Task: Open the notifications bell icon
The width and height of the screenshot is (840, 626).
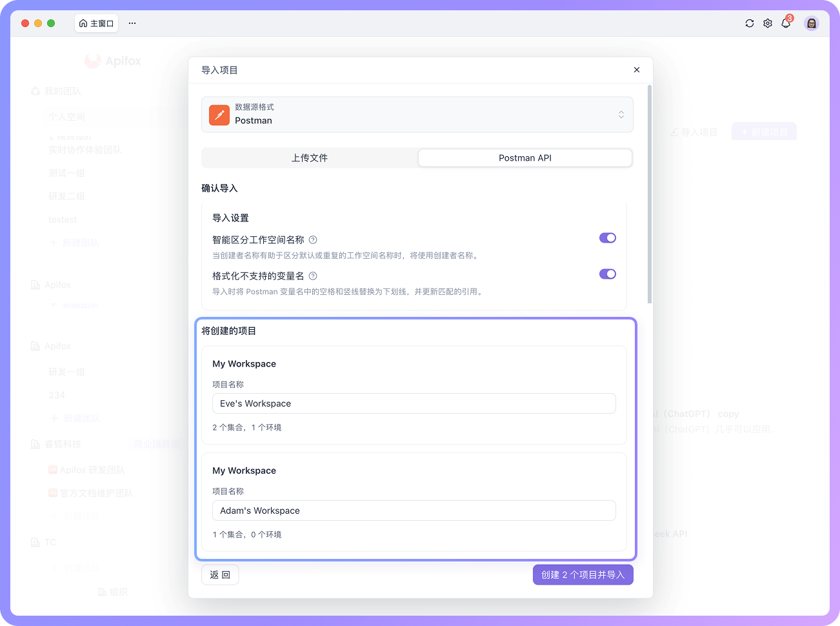Action: [786, 23]
